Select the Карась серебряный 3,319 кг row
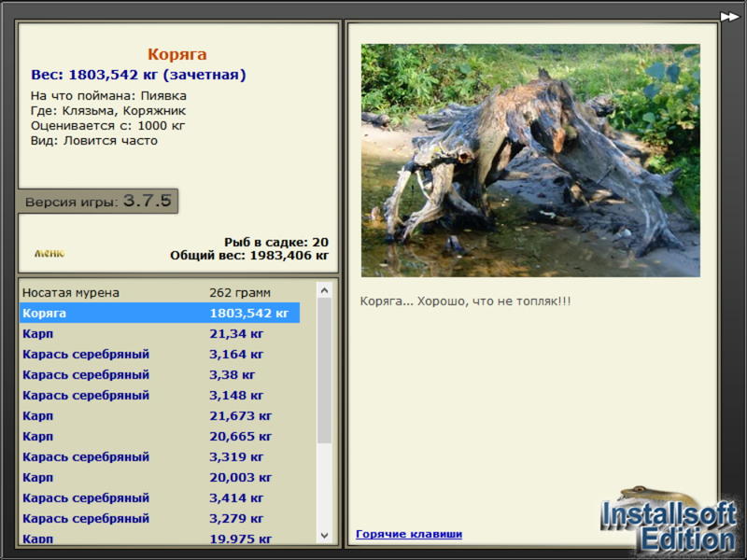Screen dimensions: 747x560 tap(160, 456)
